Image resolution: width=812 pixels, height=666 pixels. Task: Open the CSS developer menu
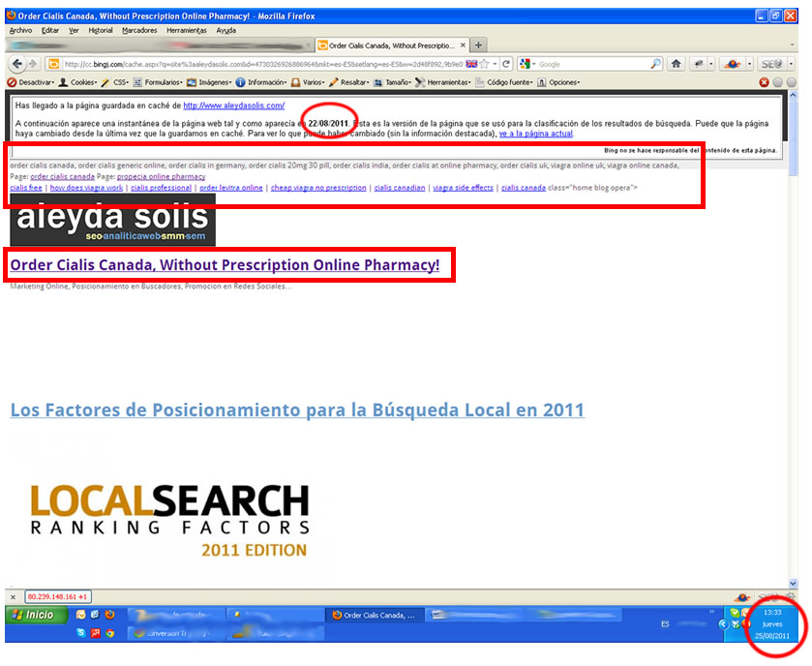click(114, 82)
